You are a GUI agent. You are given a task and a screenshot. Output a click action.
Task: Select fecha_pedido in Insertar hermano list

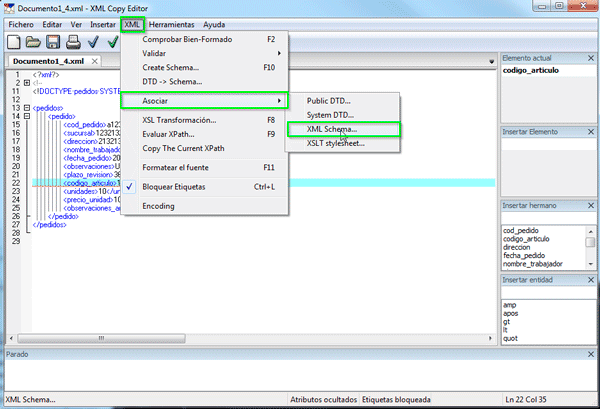click(x=526, y=255)
